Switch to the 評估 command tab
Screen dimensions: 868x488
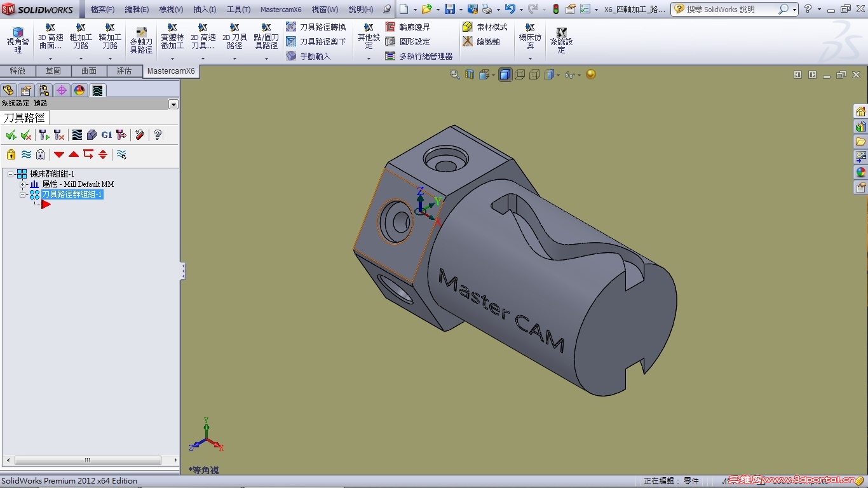pyautogui.click(x=125, y=71)
